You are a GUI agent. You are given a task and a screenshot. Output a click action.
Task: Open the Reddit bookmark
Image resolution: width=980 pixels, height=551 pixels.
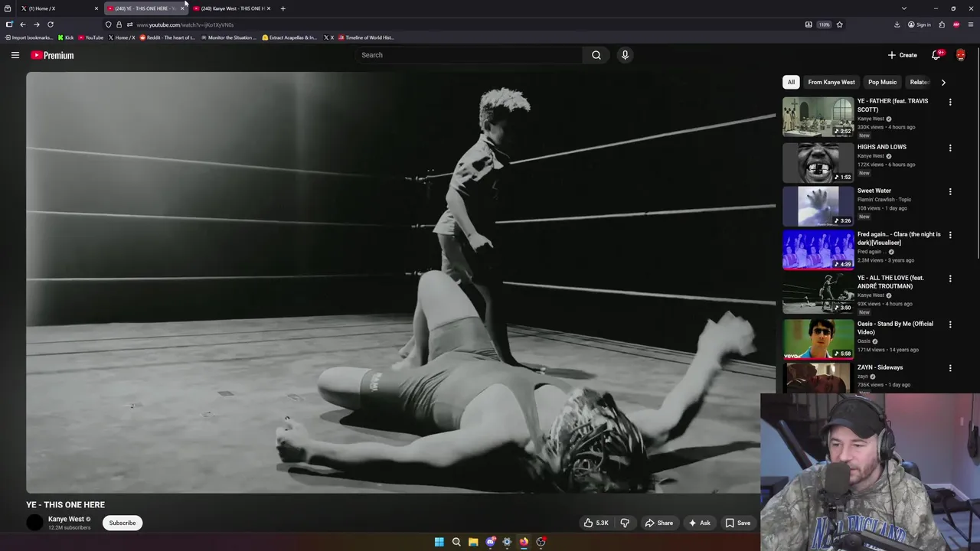coord(168,37)
